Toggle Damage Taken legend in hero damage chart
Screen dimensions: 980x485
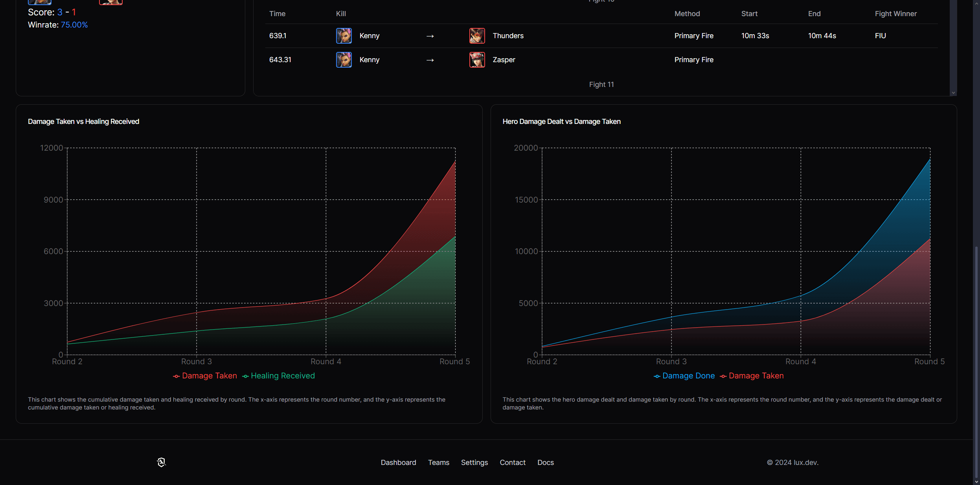(x=752, y=376)
